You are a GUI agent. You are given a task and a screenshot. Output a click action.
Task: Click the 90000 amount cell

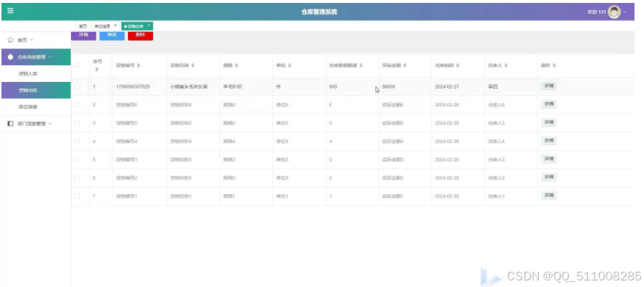click(389, 86)
